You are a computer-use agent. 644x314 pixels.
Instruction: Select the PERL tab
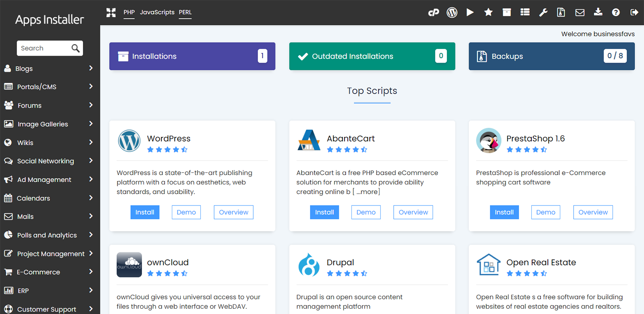pyautogui.click(x=185, y=12)
